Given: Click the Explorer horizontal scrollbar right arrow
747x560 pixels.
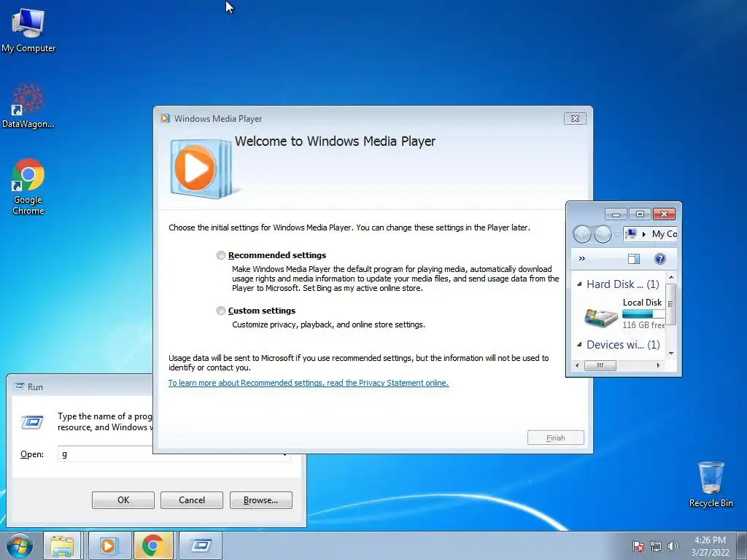Looking at the screenshot, I should (x=659, y=366).
